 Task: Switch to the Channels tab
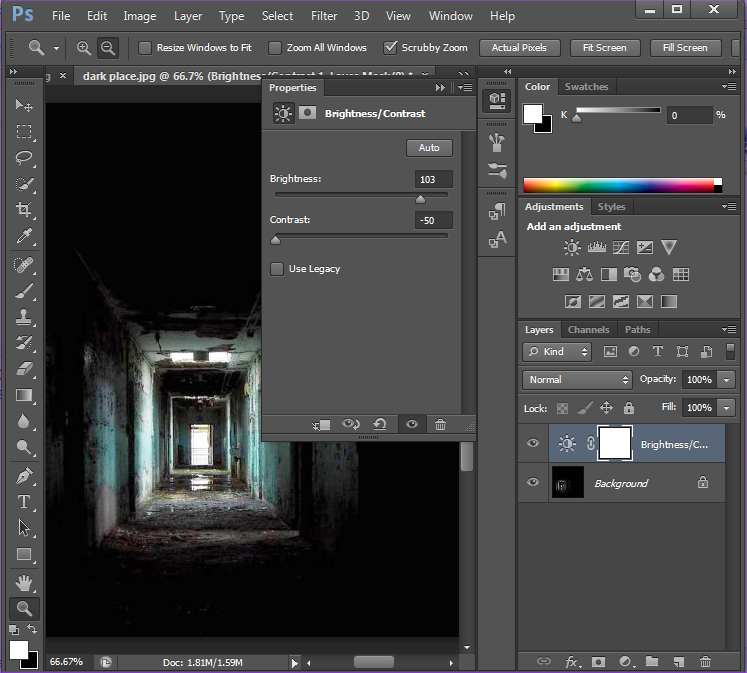(x=588, y=330)
